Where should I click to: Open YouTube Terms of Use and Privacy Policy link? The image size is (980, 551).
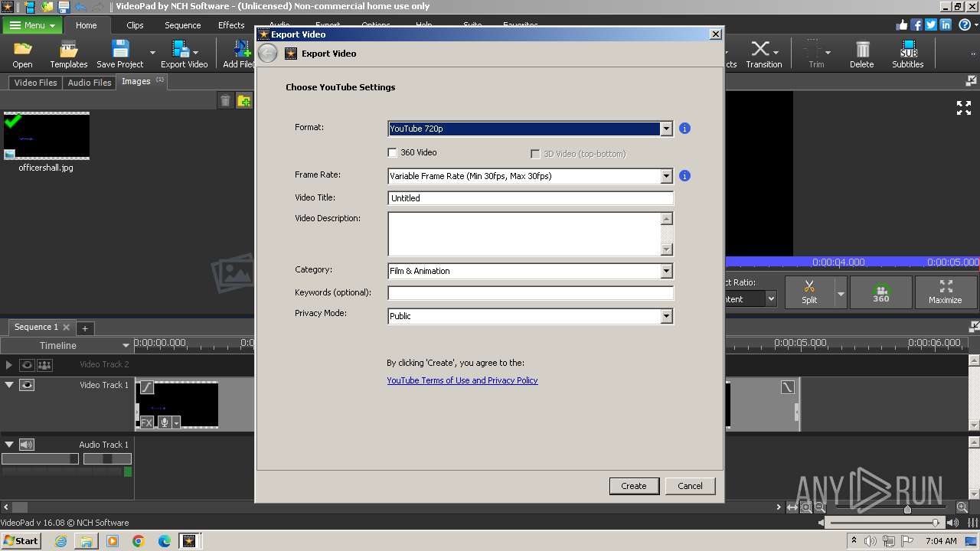(462, 380)
